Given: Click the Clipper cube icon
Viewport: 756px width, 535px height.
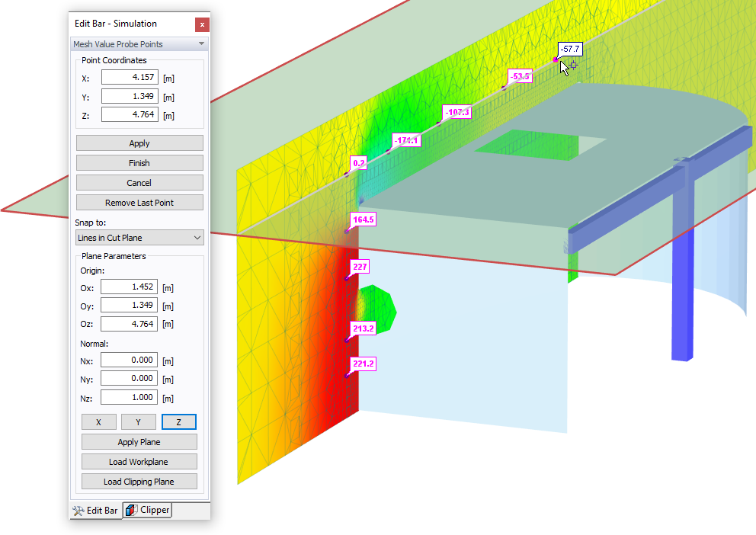Looking at the screenshot, I should (x=131, y=510).
